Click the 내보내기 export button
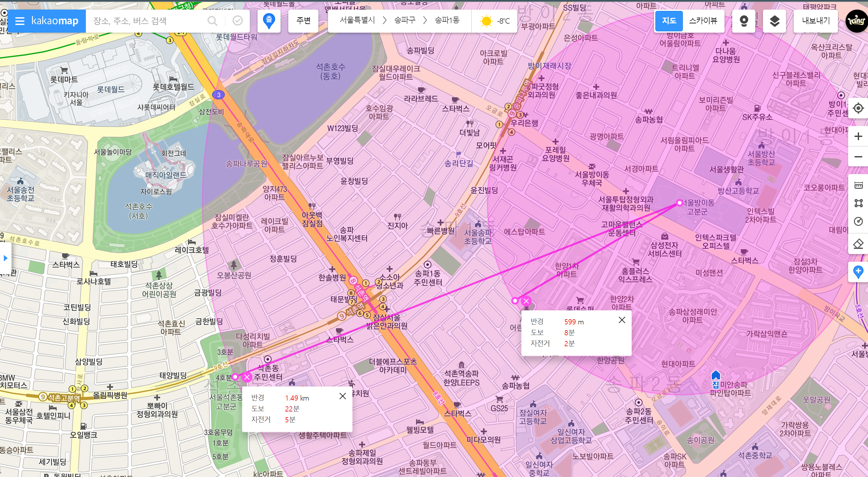Image resolution: width=868 pixels, height=477 pixels. (x=816, y=21)
